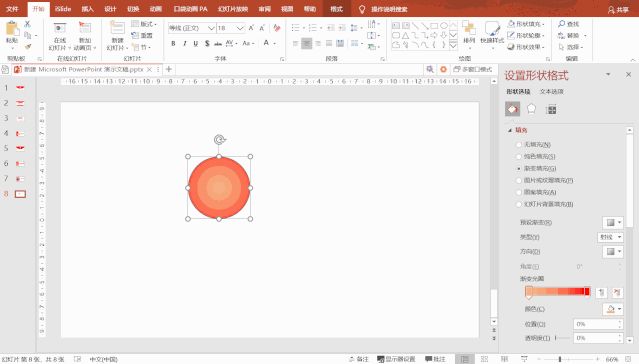The image size is (639, 364).
Task: Open the File menu tab
Action: click(12, 9)
